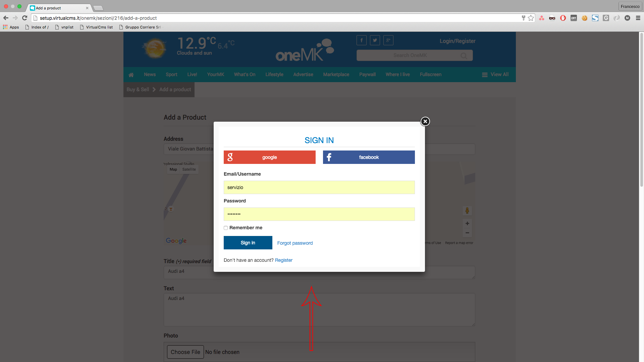Screen dimensions: 644x362
Task: Click the Francesco profile button
Action: [x=630, y=6]
